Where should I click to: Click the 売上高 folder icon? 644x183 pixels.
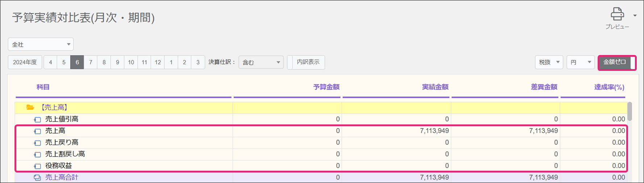tap(30, 107)
